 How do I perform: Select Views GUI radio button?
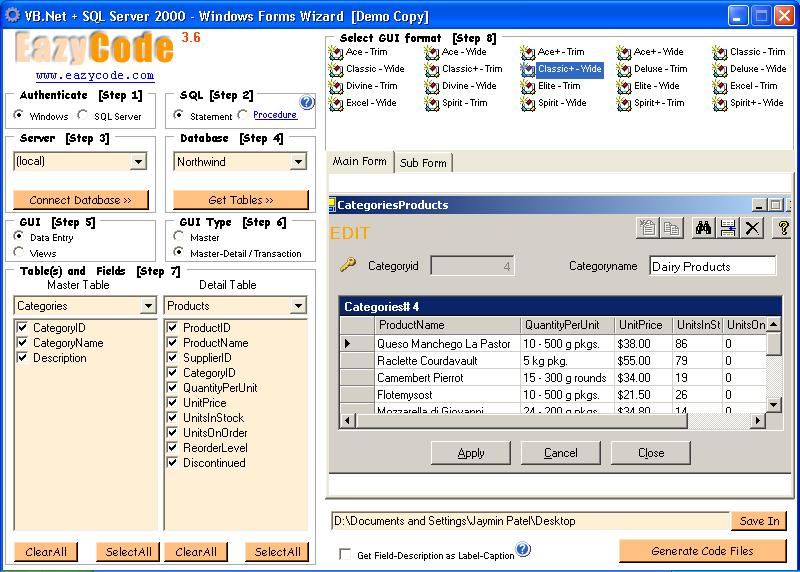tap(19, 252)
